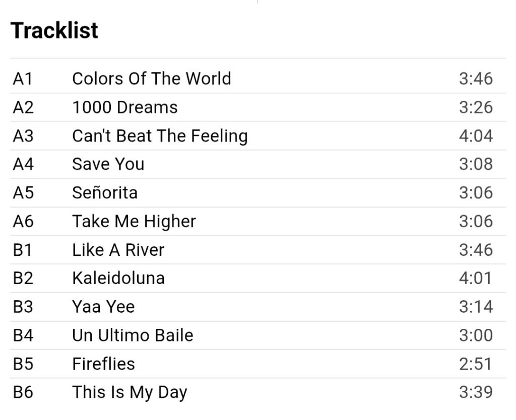Click Can't Beat The Feeling track title
The height and width of the screenshot is (420, 516).
pyautogui.click(x=160, y=136)
